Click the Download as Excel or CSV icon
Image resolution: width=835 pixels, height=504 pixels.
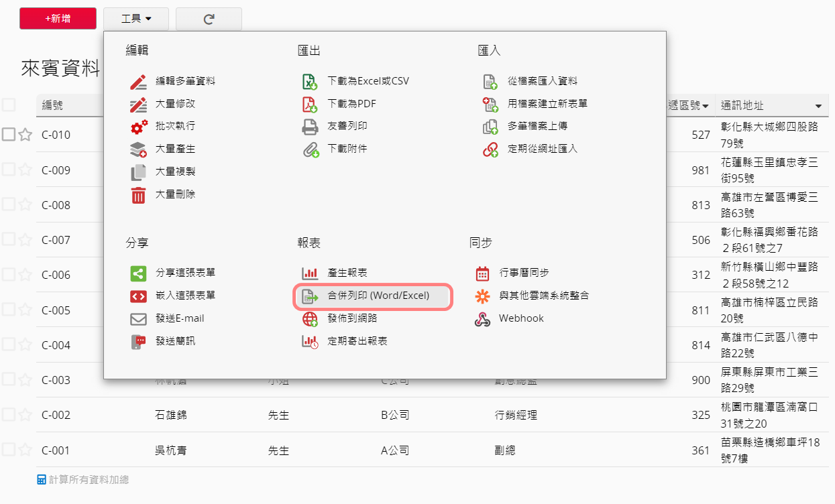tap(309, 82)
